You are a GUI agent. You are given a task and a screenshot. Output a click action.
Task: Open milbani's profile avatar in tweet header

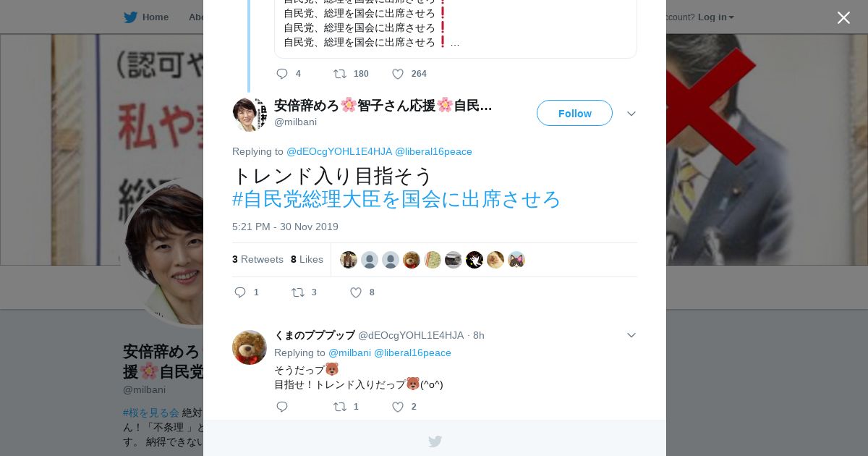tap(250, 114)
